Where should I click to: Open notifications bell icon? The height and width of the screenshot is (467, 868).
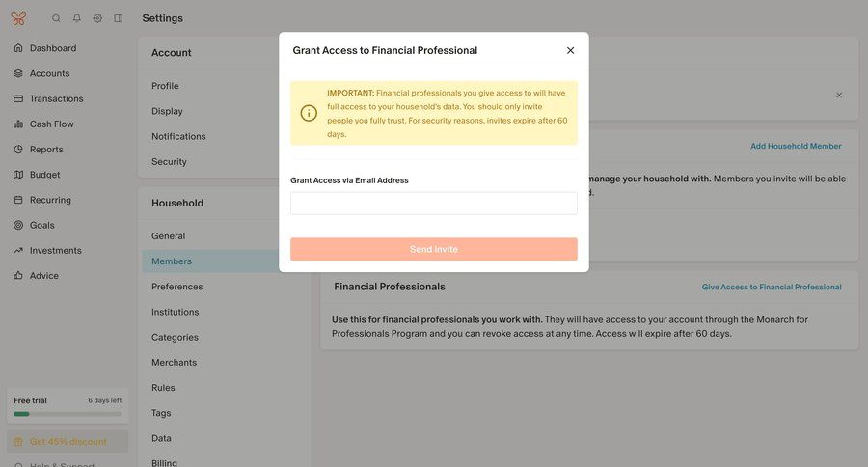(x=77, y=18)
